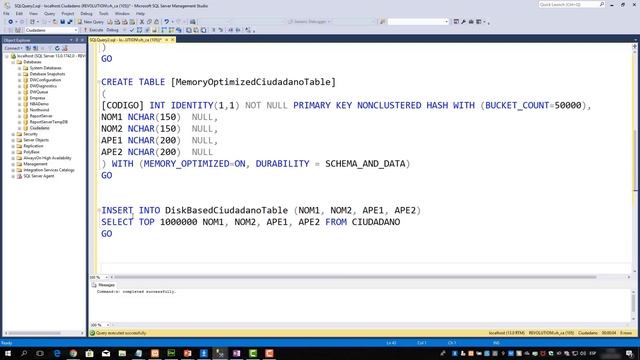
Task: Click the Save All icon in the toolbar
Action: [70, 22]
